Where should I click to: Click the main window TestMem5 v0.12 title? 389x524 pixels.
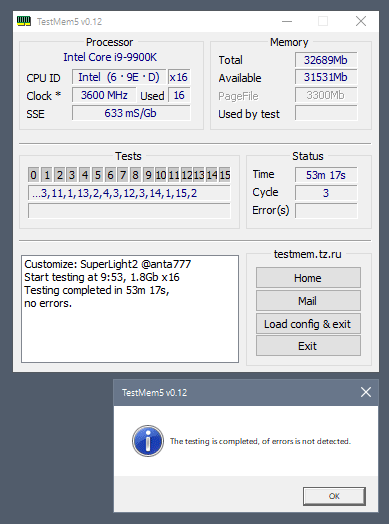(x=69, y=21)
